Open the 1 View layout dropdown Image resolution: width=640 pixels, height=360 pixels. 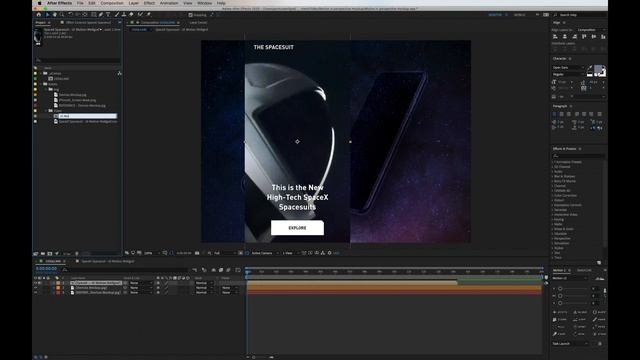click(290, 253)
